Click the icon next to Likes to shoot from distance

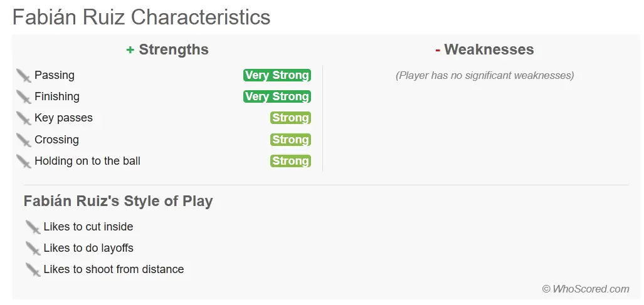click(x=33, y=270)
